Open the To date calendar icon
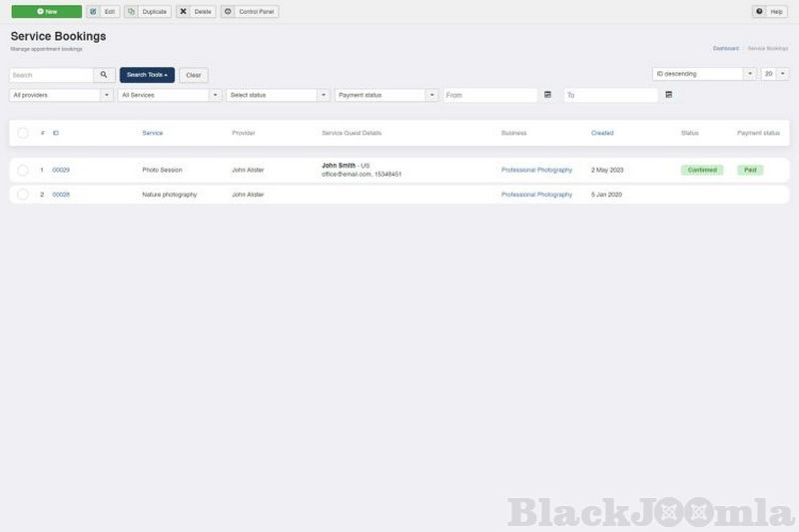799x532 pixels. [668, 95]
